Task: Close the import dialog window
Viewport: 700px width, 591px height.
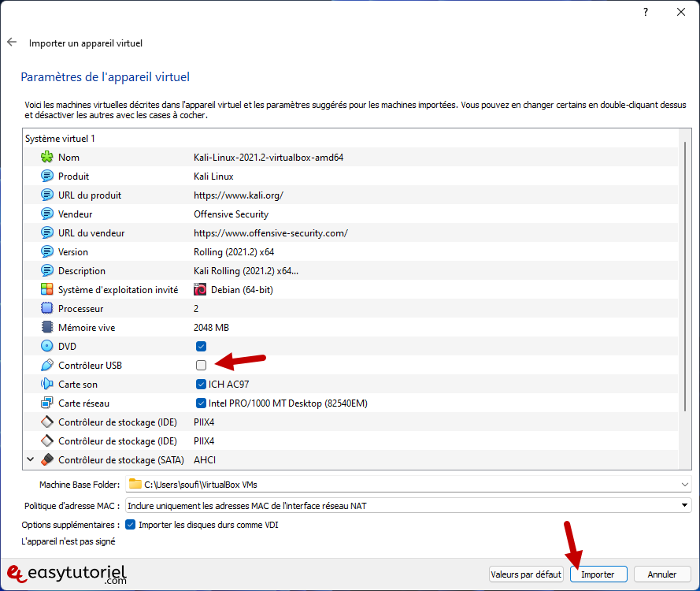Action: point(681,12)
